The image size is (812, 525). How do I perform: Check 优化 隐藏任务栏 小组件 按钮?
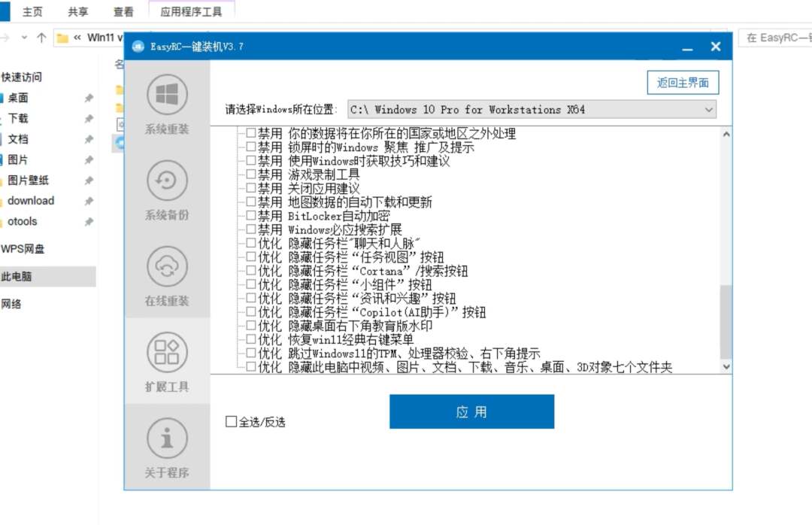tap(250, 284)
